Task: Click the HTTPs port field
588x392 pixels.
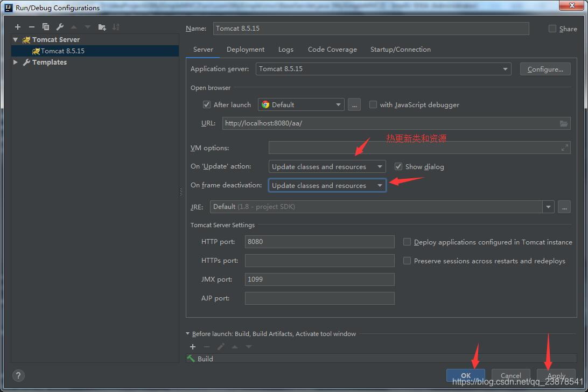Action: point(319,260)
